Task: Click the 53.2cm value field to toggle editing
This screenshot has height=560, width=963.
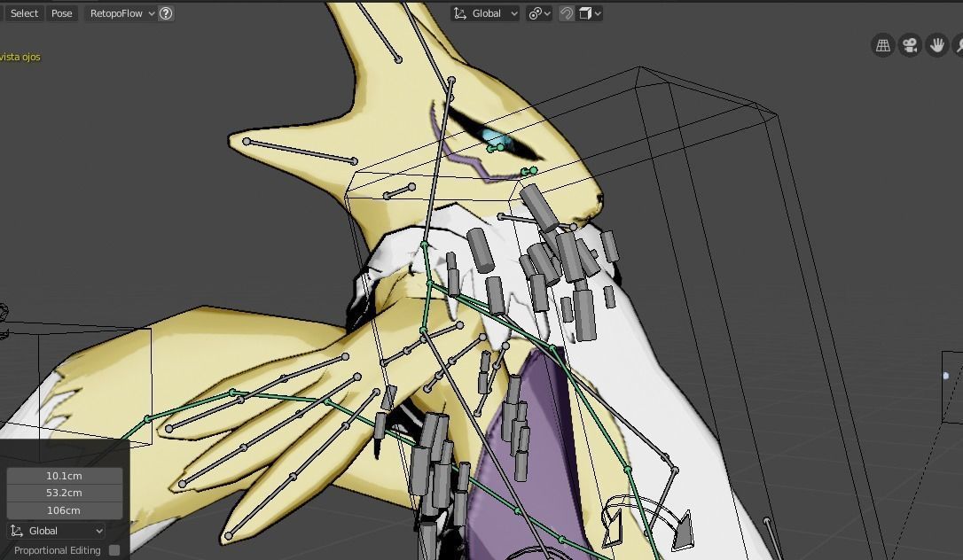Action: [62, 494]
